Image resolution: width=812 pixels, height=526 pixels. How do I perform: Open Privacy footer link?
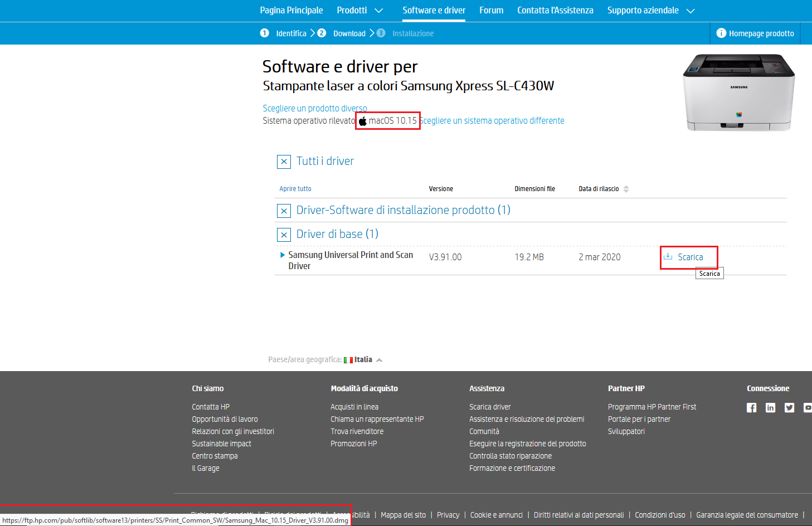coord(448,515)
